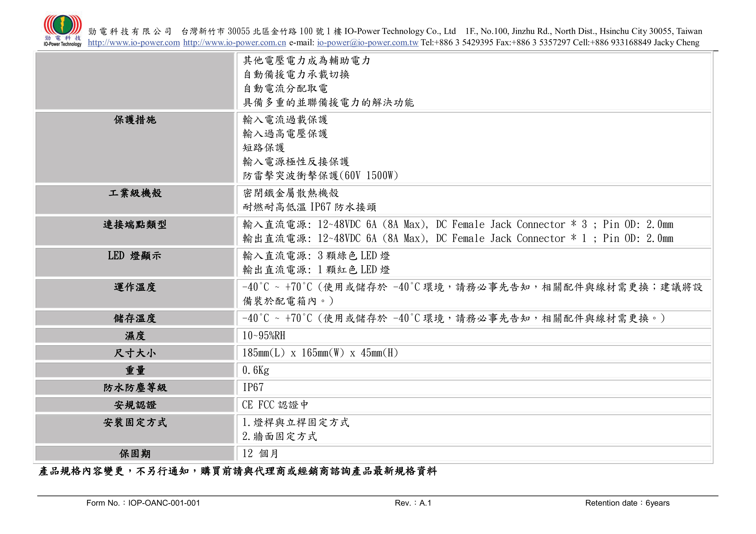
Task: Open the http://www.io-power.com.cn link
Action: click(234, 42)
